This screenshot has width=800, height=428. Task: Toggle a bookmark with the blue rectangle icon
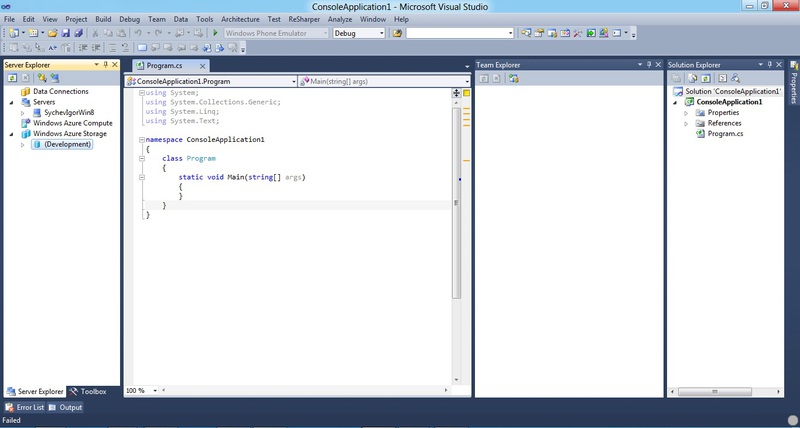tap(142, 47)
